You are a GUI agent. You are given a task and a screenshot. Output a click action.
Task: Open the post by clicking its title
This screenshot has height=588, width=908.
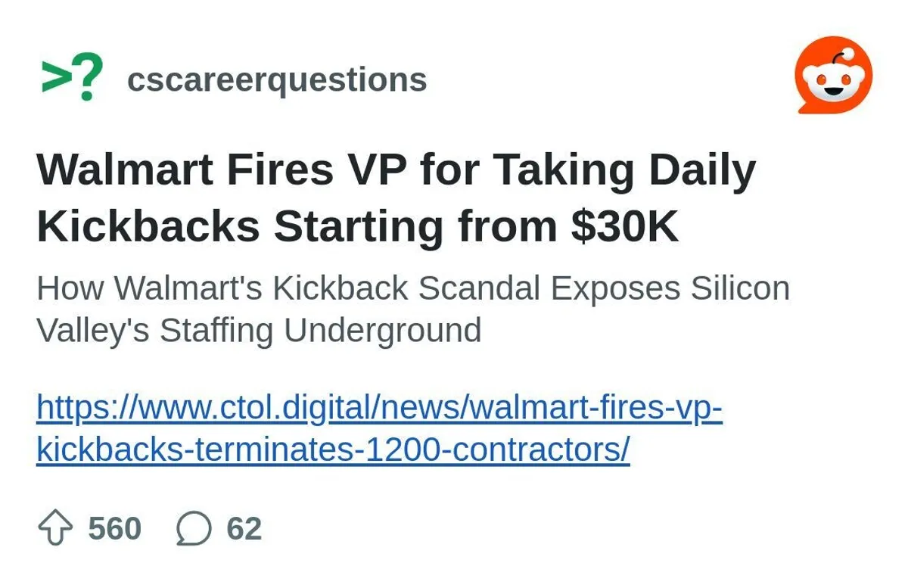tap(393, 197)
